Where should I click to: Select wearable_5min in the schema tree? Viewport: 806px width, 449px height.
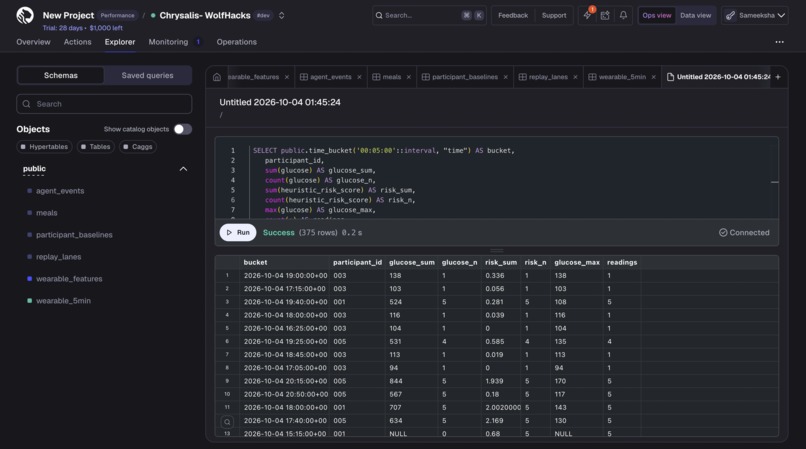(x=63, y=301)
